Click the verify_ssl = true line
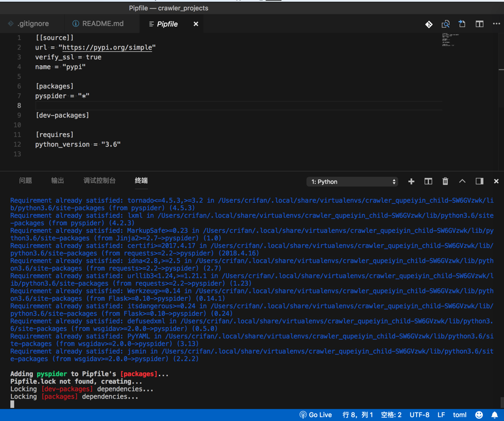This screenshot has height=421, width=504. pyautogui.click(x=68, y=57)
